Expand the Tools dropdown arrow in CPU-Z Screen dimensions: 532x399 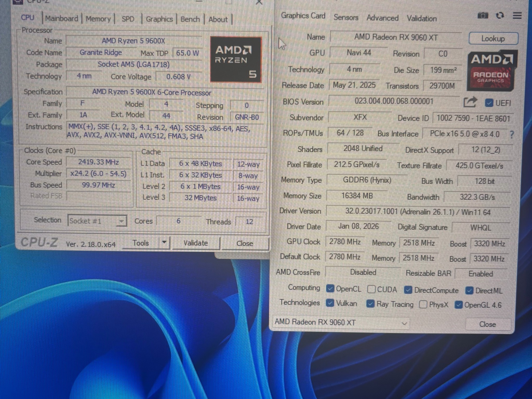[x=164, y=243]
